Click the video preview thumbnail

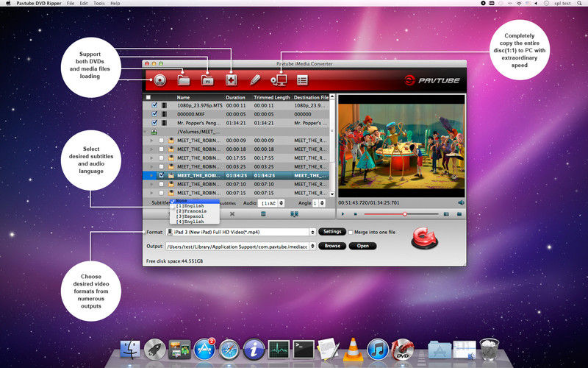tap(401, 146)
